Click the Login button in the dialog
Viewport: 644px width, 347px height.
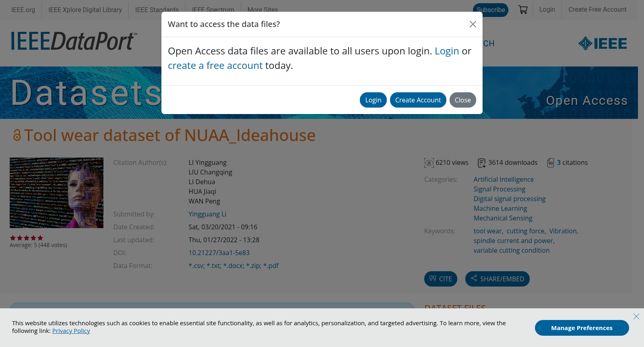373,100
